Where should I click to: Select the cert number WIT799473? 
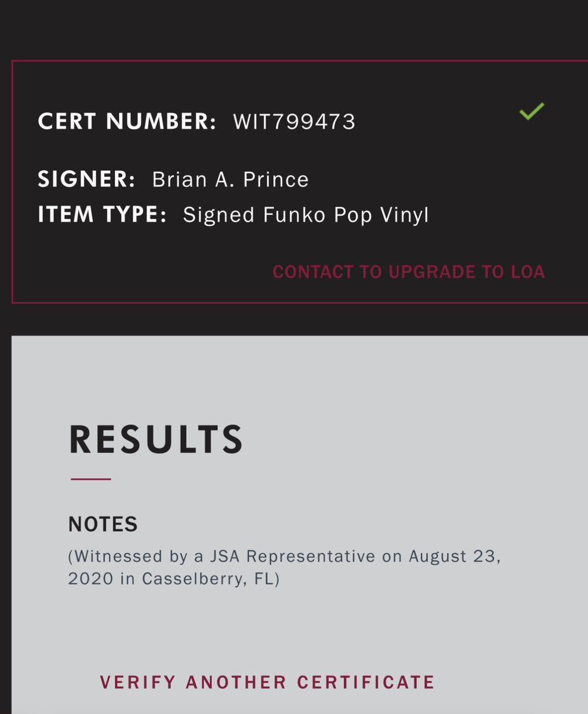tap(295, 122)
